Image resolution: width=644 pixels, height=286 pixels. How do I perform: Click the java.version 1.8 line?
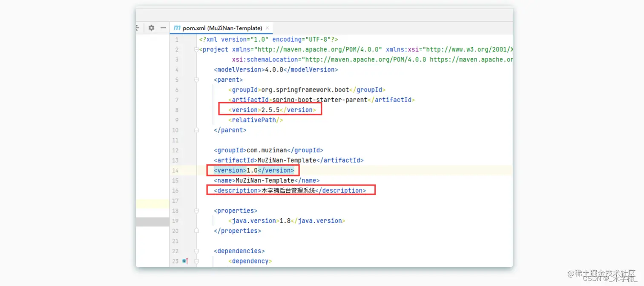click(287, 221)
